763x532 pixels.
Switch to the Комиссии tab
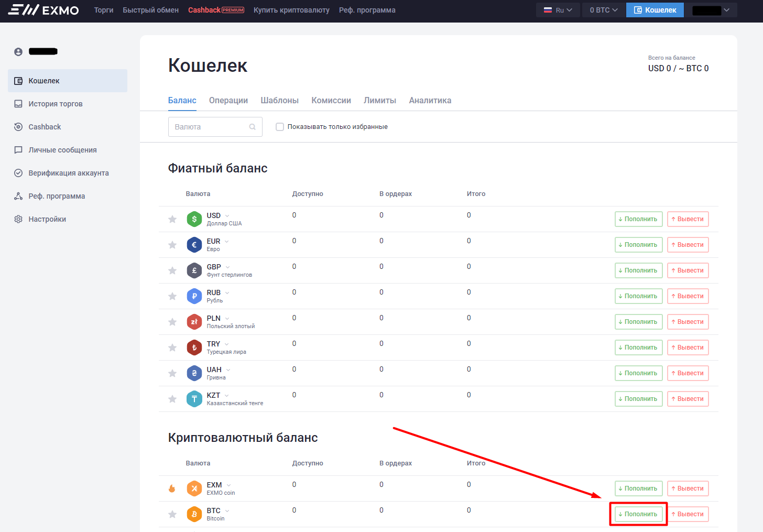tap(331, 100)
